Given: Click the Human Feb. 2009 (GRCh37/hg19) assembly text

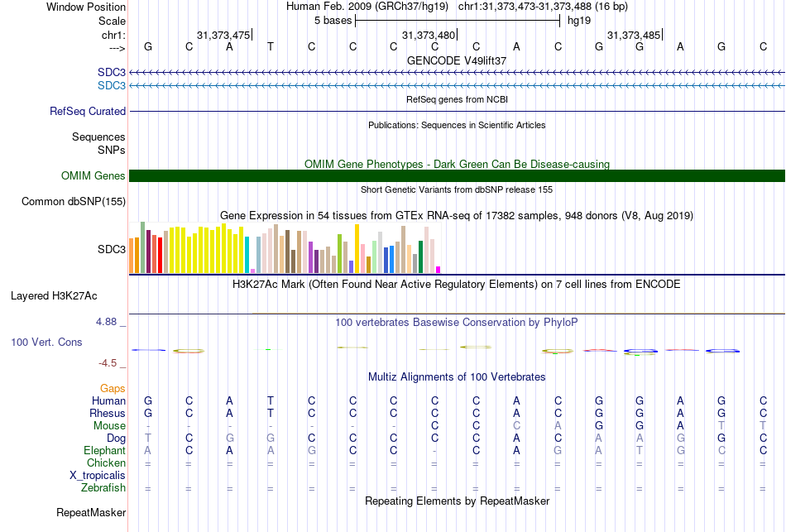Looking at the screenshot, I should pyautogui.click(x=369, y=7).
